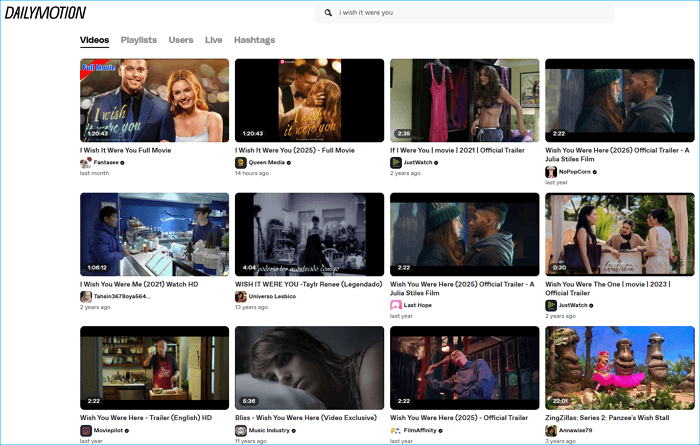
Task: Open the Hashtags tab
Action: click(x=254, y=40)
